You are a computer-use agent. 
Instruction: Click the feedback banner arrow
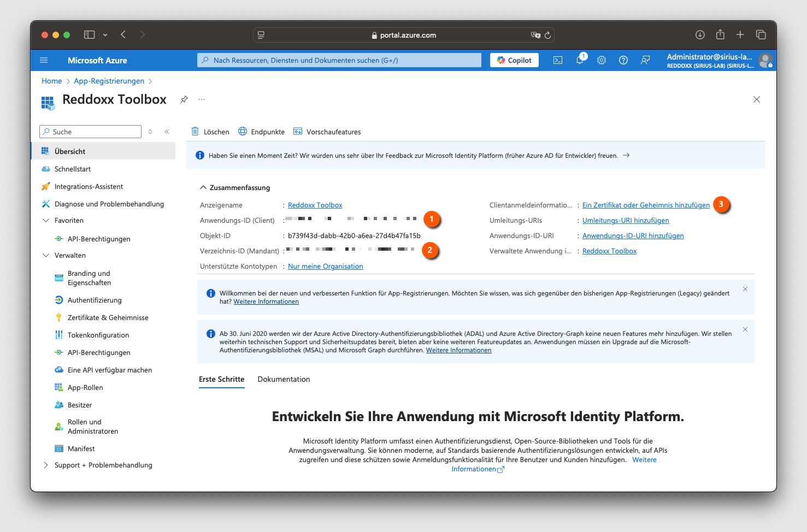[x=626, y=155]
